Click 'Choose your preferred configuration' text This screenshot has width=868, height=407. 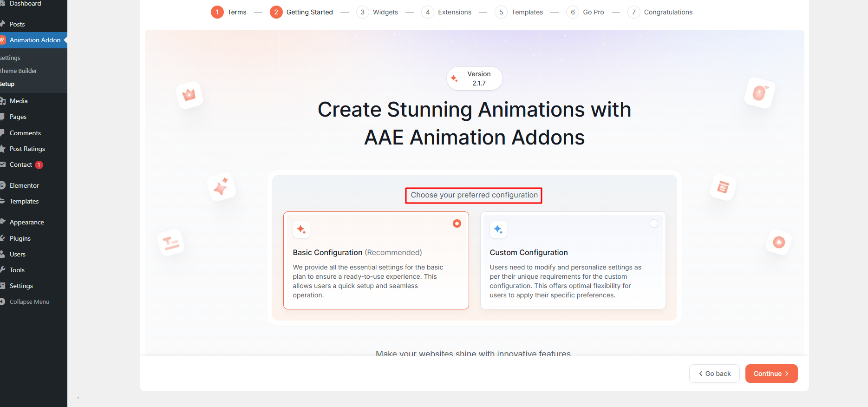point(474,195)
